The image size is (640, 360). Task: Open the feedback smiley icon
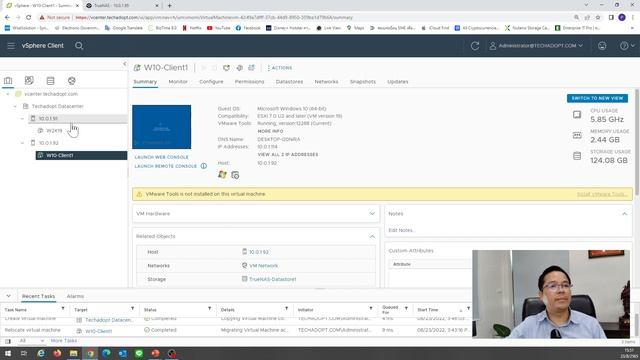pyautogui.click(x=602, y=46)
